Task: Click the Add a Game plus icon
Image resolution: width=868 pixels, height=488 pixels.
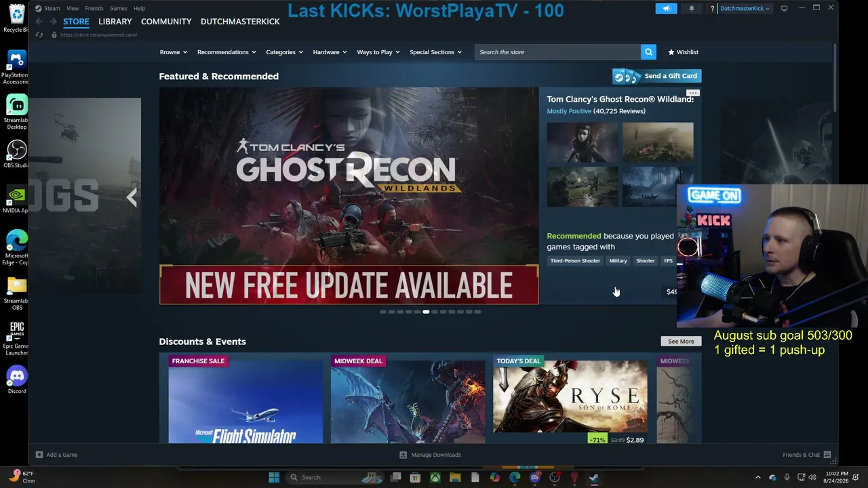Action: [39, 455]
